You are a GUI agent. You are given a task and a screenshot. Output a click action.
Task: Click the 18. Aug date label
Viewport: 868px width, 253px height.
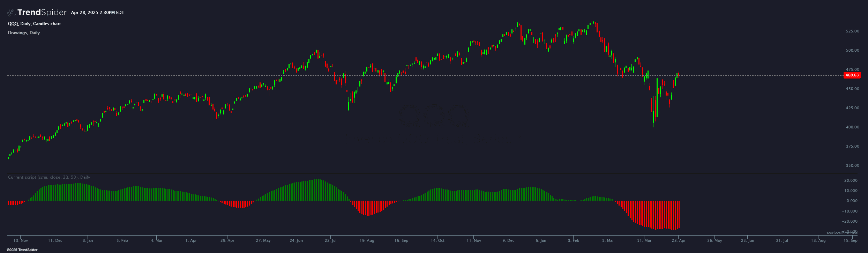point(818,240)
